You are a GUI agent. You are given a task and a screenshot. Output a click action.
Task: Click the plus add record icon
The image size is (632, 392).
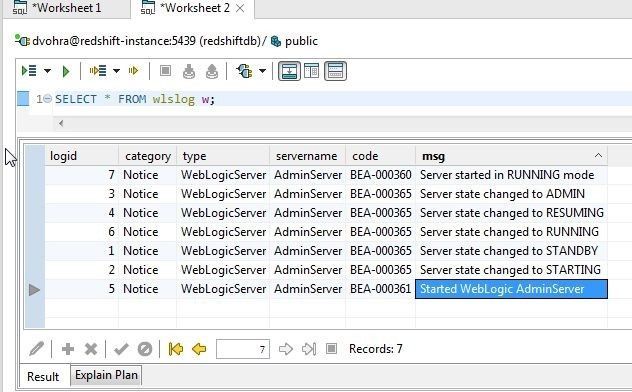(x=68, y=349)
